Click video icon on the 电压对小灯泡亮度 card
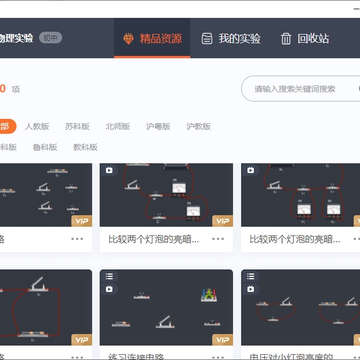Image resolution: width=360 pixels, height=360 pixels. (x=251, y=289)
